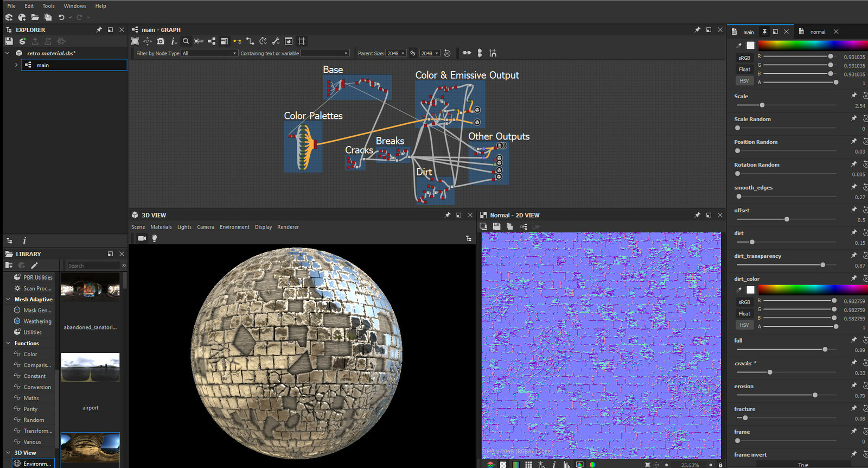Viewport: 868px width, 468px height.
Task: Click histogram icon in 2D view bottom bar
Action: coord(566,465)
